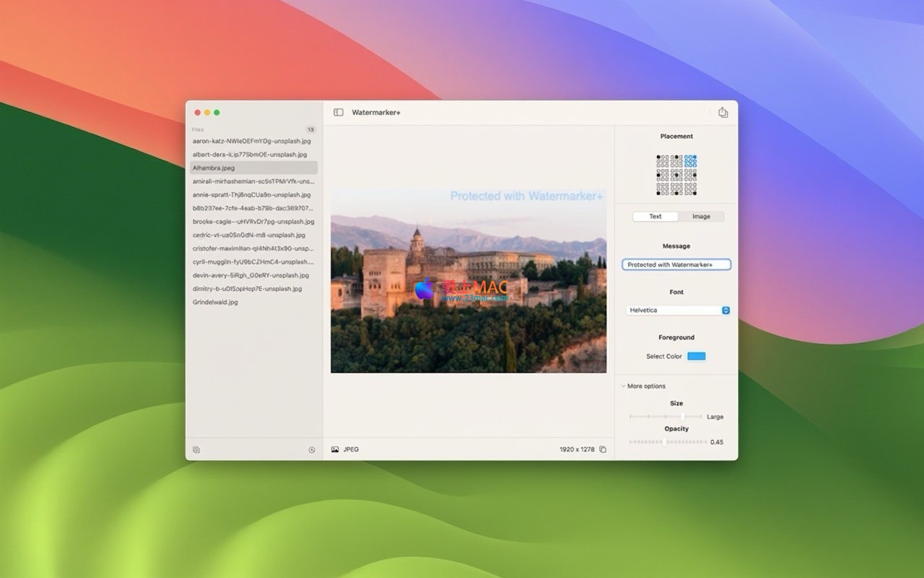Click the Opacity slider handle
Image resolution: width=924 pixels, height=578 pixels.
click(x=664, y=442)
